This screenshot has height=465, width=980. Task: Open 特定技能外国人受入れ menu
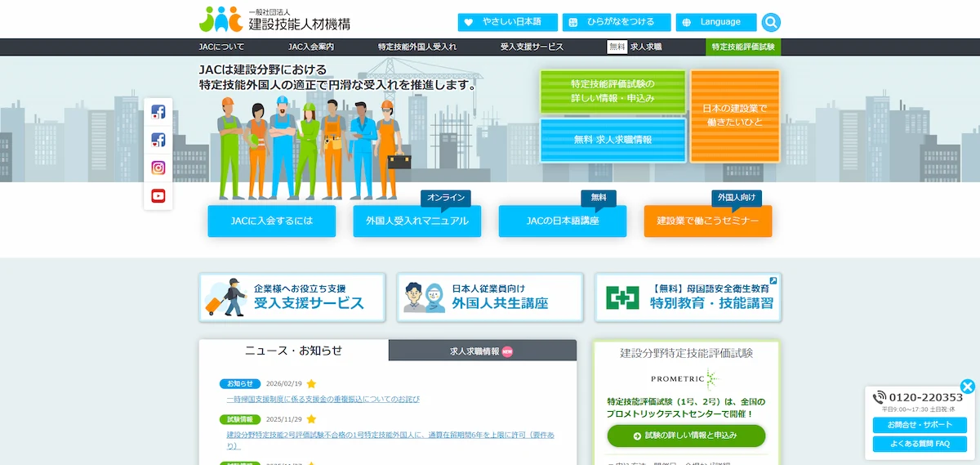click(x=417, y=47)
